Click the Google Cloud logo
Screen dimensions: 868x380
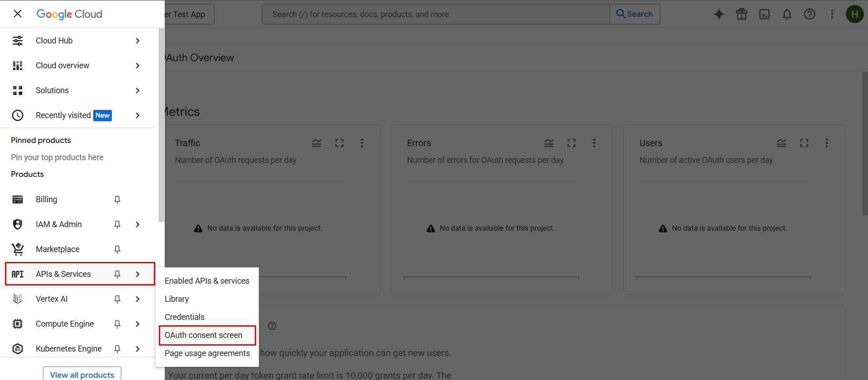69,14
